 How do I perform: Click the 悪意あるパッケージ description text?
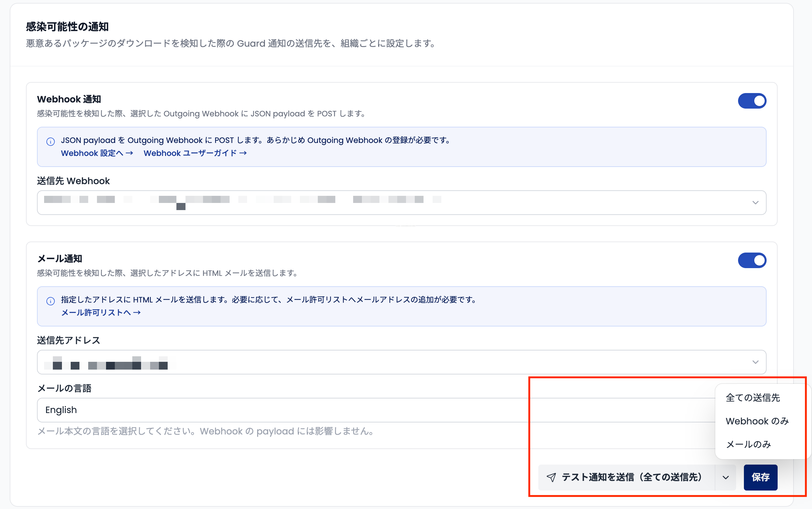click(232, 43)
